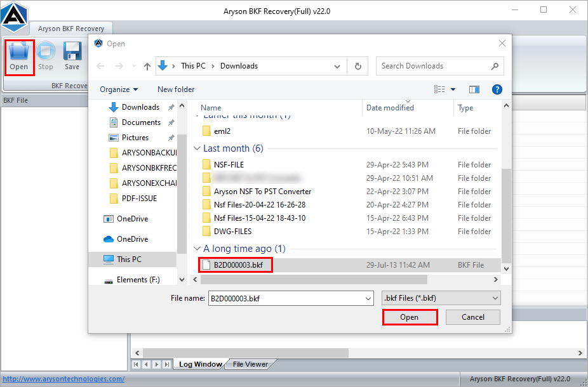This screenshot has width=588, height=387.
Task: Click the arrow after This PC in the address bar
Action: 213,67
